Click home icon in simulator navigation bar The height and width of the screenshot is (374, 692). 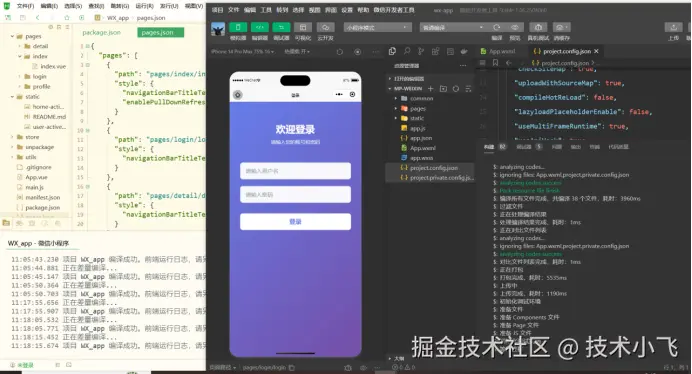[x=238, y=95]
